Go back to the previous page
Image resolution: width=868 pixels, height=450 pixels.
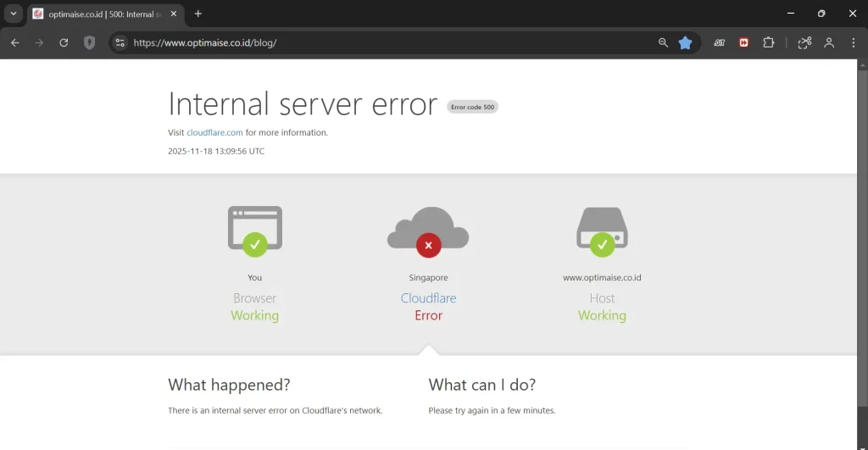pyautogui.click(x=15, y=42)
